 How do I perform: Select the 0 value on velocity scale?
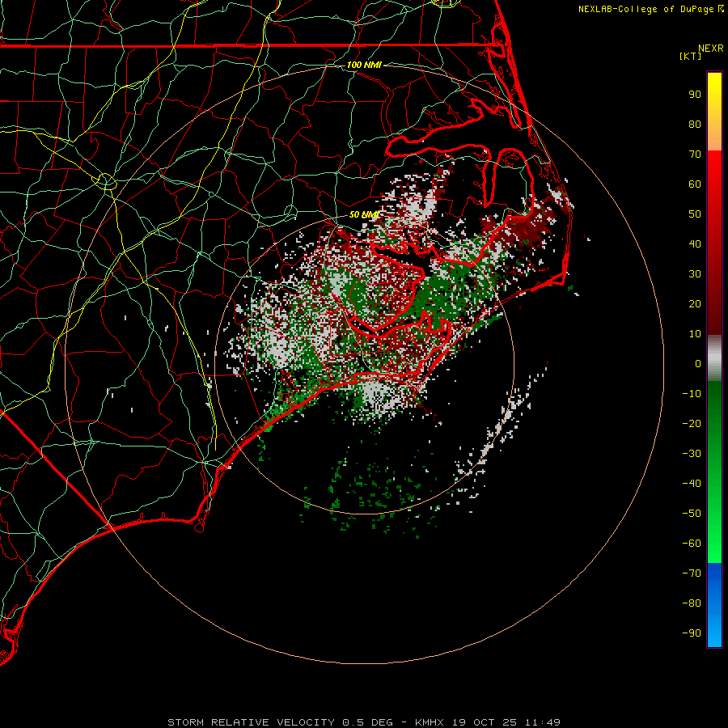698,364
